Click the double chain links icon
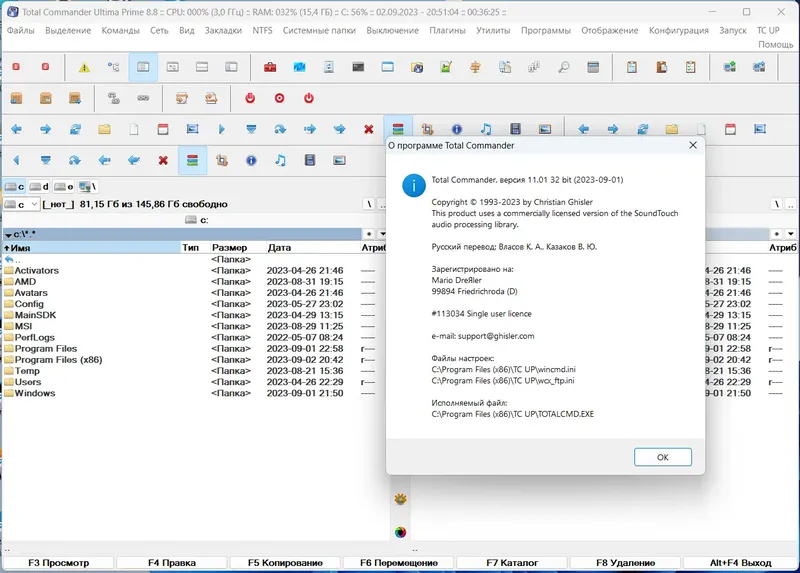This screenshot has height=573, width=800. pos(113,98)
